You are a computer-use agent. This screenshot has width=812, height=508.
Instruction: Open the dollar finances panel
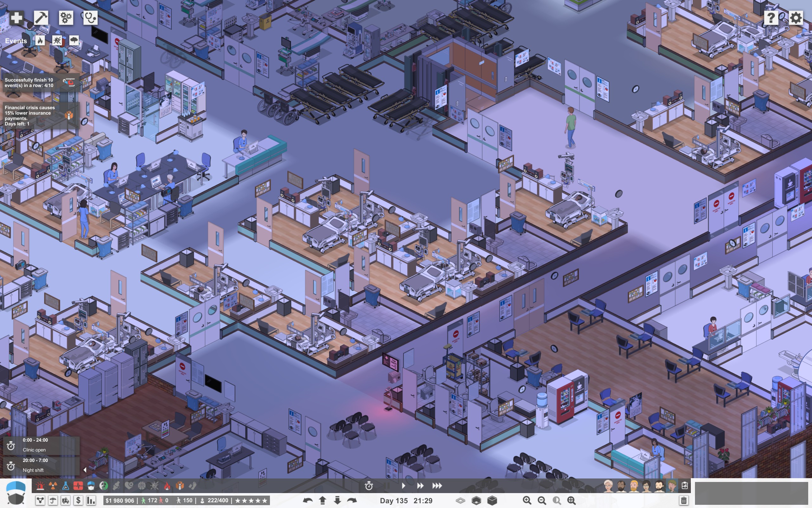pos(78,500)
